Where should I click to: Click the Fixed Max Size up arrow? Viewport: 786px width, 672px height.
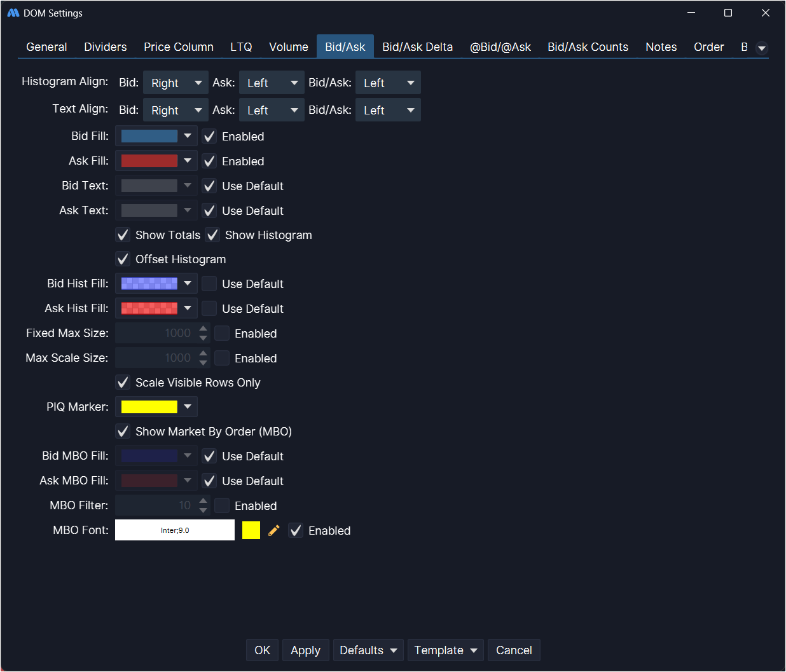pyautogui.click(x=203, y=329)
